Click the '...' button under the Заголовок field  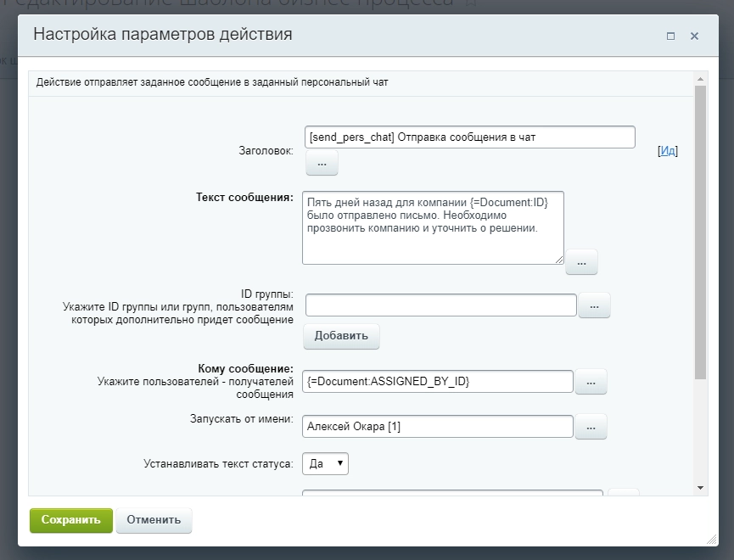click(322, 162)
